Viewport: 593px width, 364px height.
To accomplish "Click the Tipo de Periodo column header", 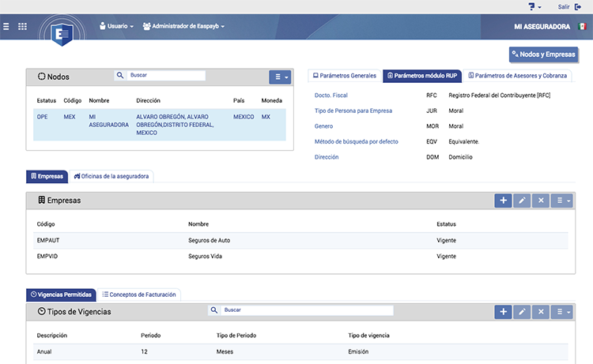I will point(236,336).
